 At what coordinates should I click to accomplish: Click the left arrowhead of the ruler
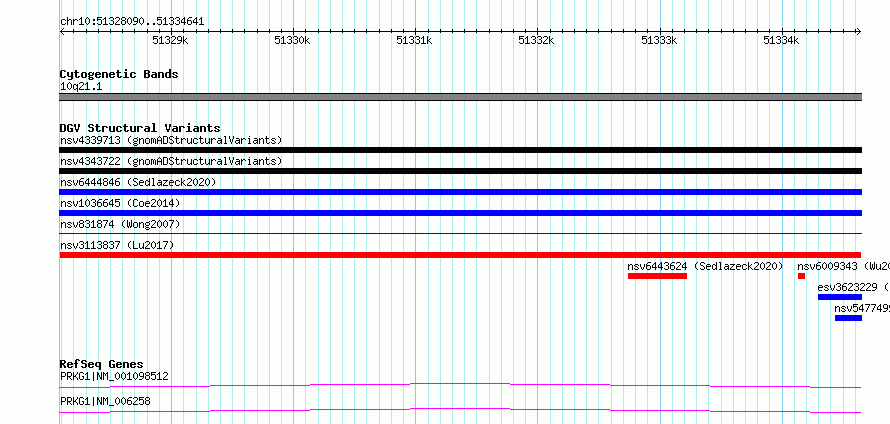[62, 31]
